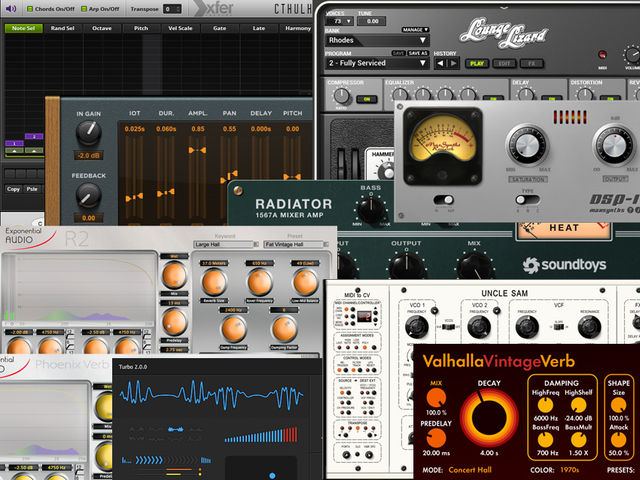
Task: Click the Pste button in Cthulhu
Action: coord(32,189)
